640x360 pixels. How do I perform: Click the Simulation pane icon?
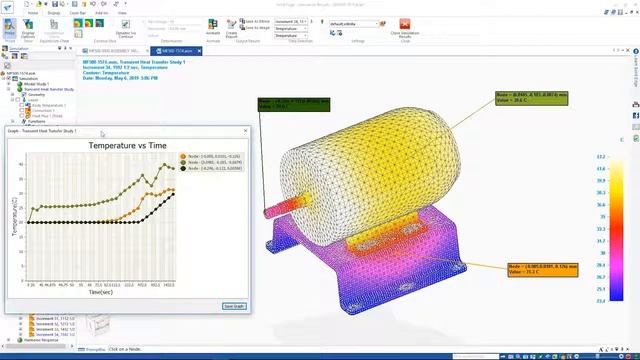5,49
